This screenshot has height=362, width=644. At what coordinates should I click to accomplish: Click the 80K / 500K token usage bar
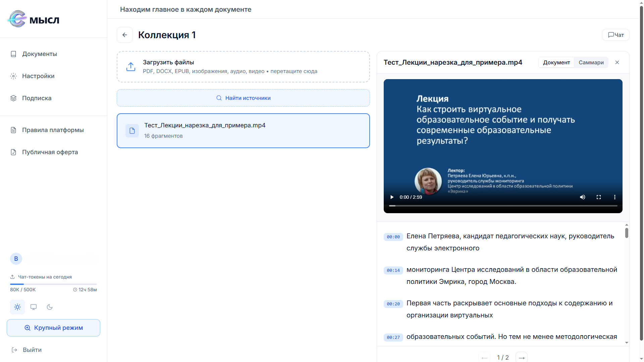(54, 284)
